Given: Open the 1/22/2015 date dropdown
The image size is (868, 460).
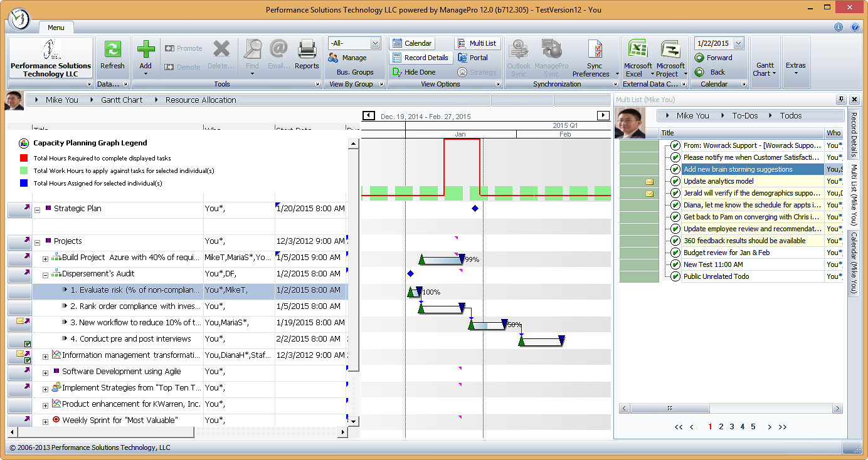Looking at the screenshot, I should pyautogui.click(x=738, y=43).
